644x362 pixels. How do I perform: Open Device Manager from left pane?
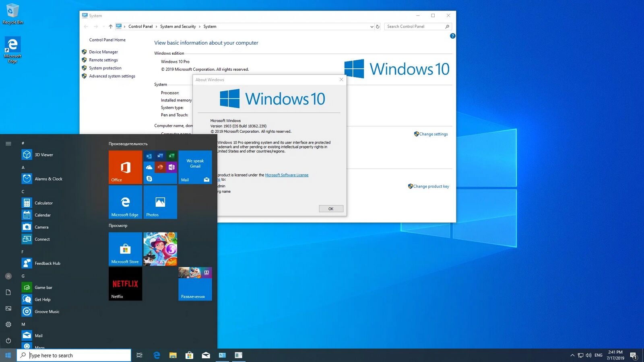103,52
